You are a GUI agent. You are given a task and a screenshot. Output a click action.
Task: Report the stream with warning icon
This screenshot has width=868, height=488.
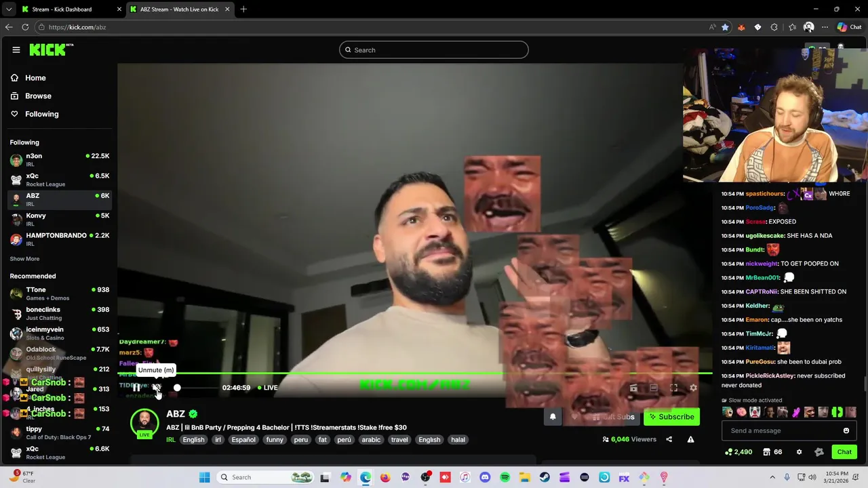click(x=690, y=439)
